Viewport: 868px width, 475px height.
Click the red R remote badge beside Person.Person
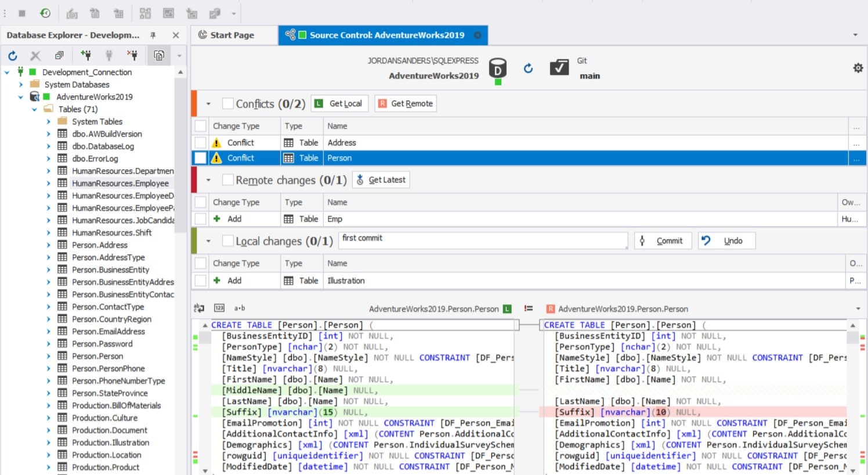click(x=551, y=309)
